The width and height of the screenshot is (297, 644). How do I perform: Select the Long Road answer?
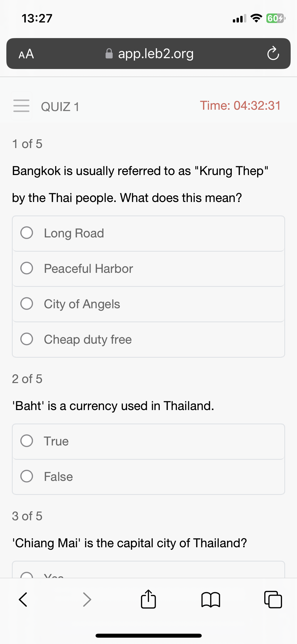tap(148, 233)
